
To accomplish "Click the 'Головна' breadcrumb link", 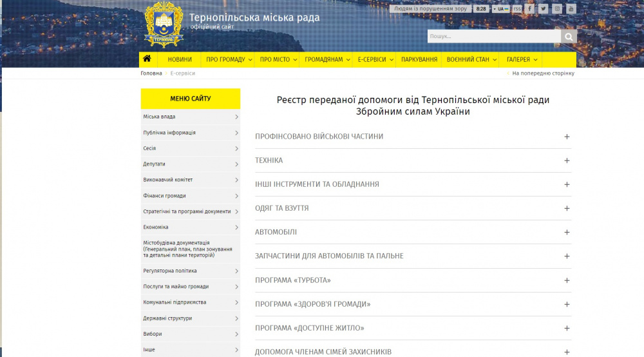I will point(151,73).
